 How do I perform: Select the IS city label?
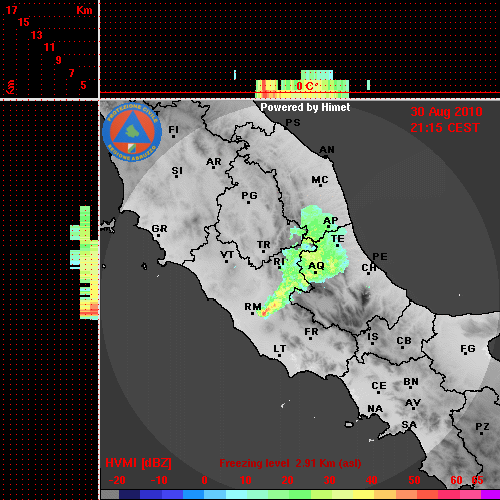click(x=373, y=337)
